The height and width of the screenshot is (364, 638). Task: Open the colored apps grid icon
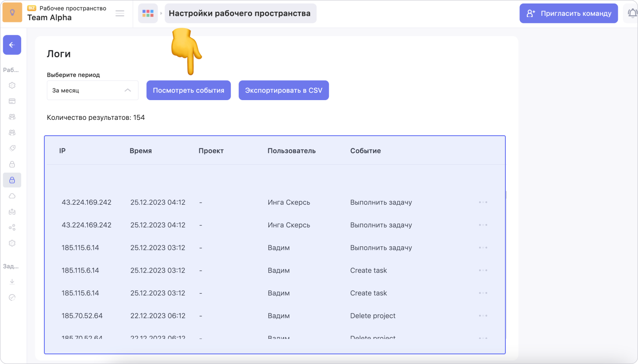[x=148, y=14]
